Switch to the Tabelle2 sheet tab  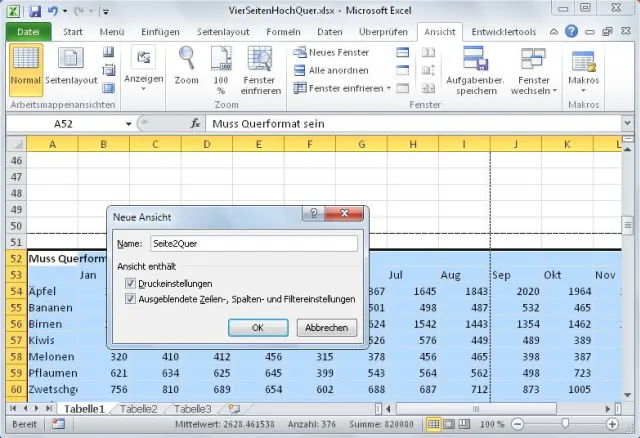click(139, 409)
